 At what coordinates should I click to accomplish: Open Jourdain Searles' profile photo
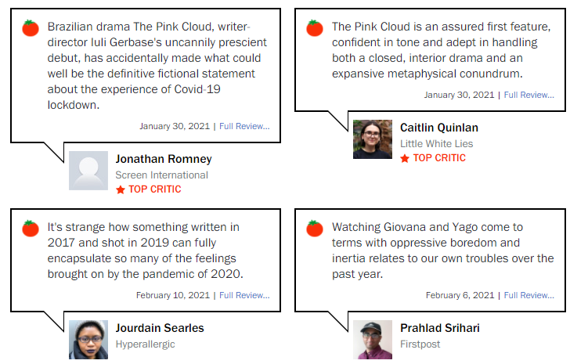(88, 340)
